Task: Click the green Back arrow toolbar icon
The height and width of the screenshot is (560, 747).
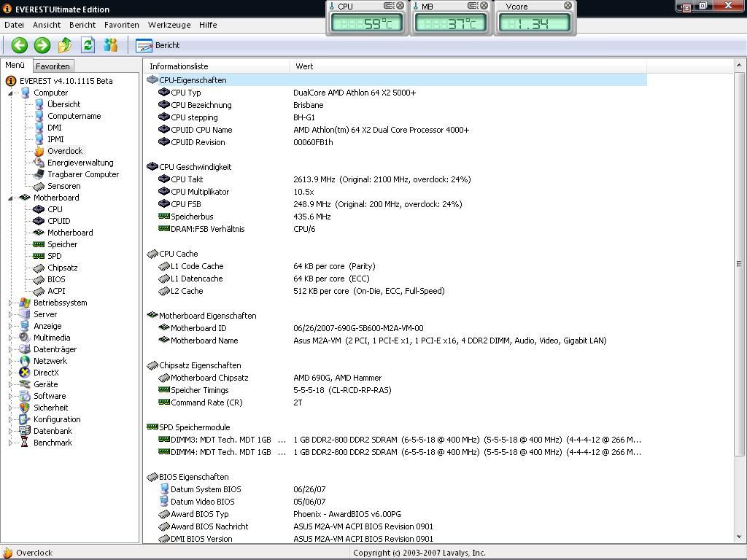Action: click(20, 45)
